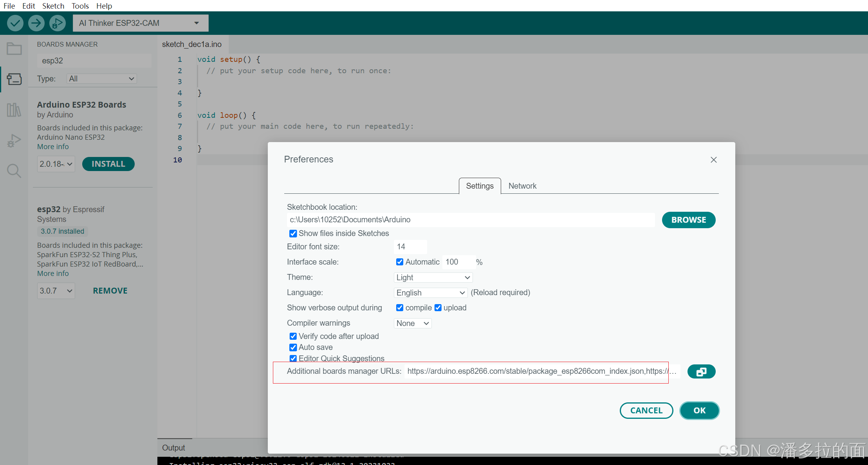
Task: Open the Boards Manager sidebar icon
Action: [x=14, y=79]
